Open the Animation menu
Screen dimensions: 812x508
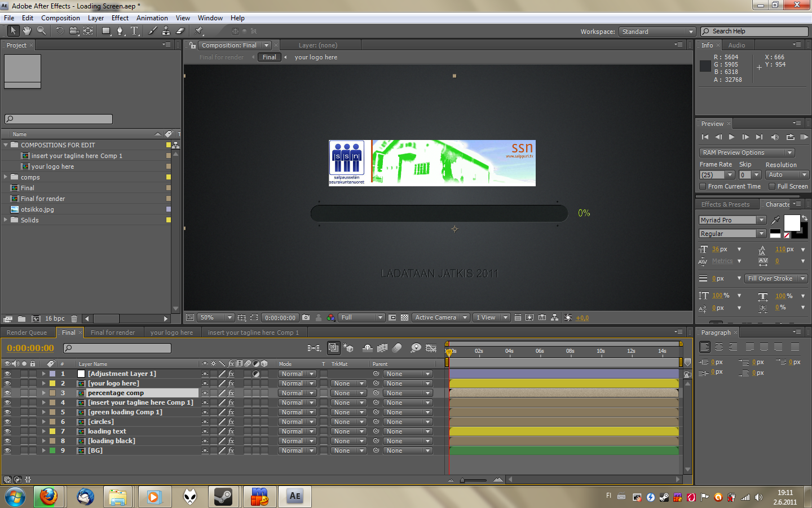tap(152, 18)
